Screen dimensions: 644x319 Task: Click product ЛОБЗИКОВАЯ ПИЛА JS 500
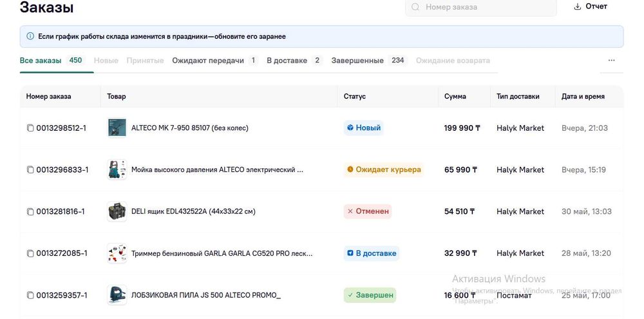(x=206, y=295)
